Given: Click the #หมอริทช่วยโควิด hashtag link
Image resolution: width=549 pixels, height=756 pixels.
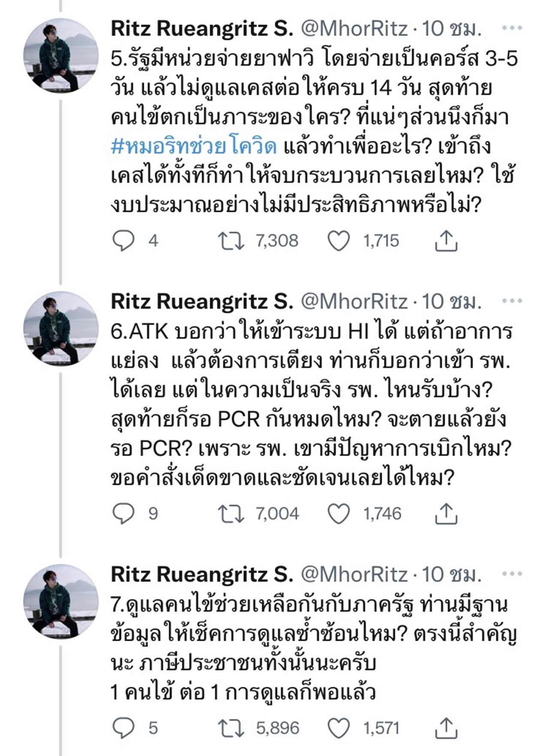Looking at the screenshot, I should click(194, 147).
